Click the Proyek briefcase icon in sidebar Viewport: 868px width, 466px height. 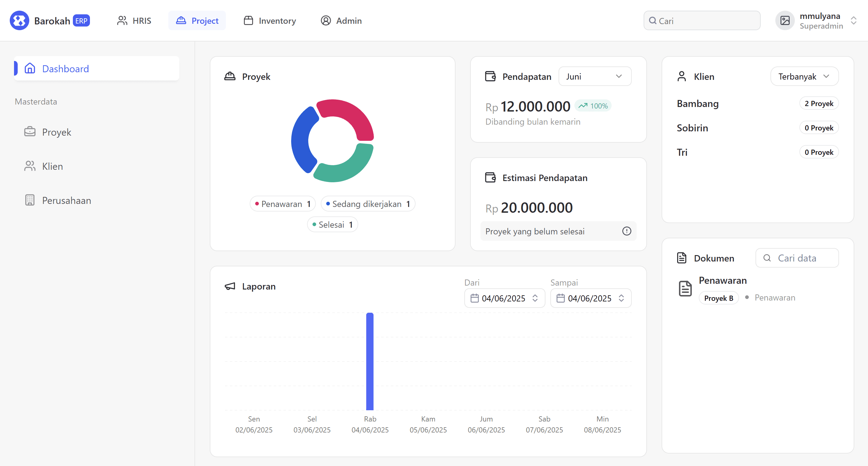point(30,132)
